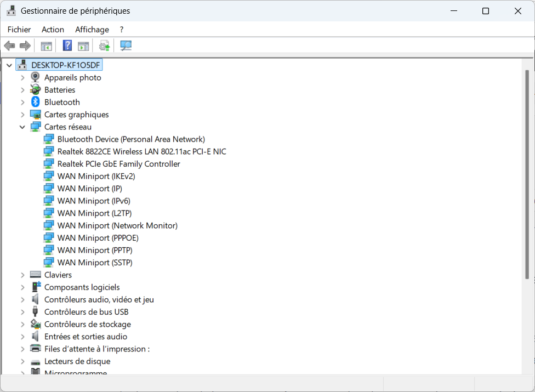Click the Back arrow toolbar icon
Screen dimensions: 535x392
click(9, 46)
